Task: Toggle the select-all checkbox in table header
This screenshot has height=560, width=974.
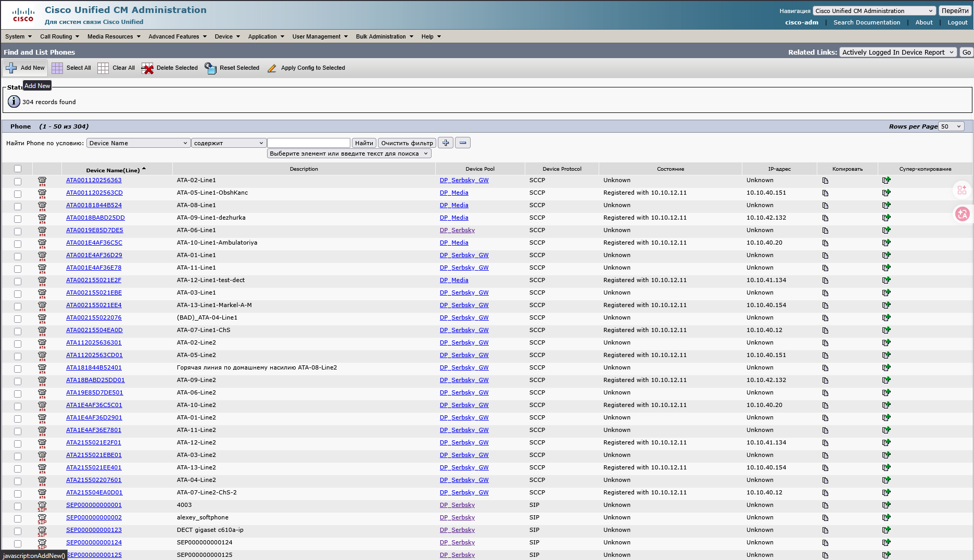Action: tap(18, 169)
